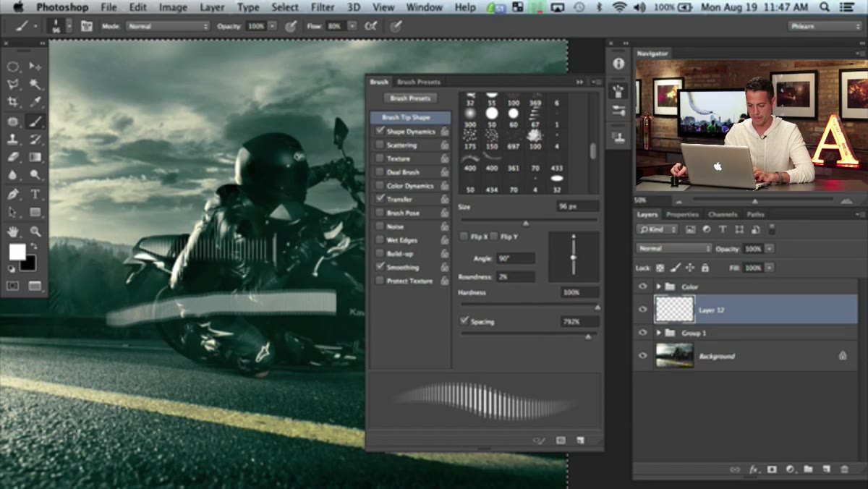
Task: Toggle Quick Mask mode icon
Action: (13, 286)
